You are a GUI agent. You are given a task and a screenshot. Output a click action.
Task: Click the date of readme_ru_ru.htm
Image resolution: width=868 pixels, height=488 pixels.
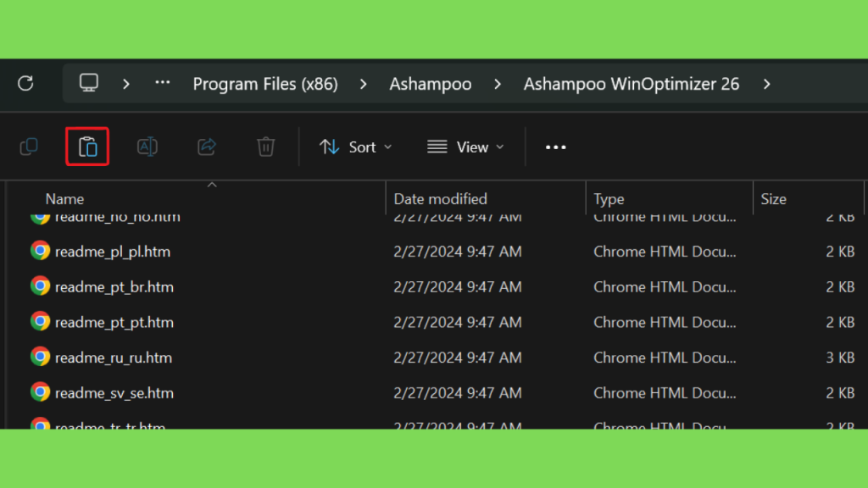click(457, 358)
